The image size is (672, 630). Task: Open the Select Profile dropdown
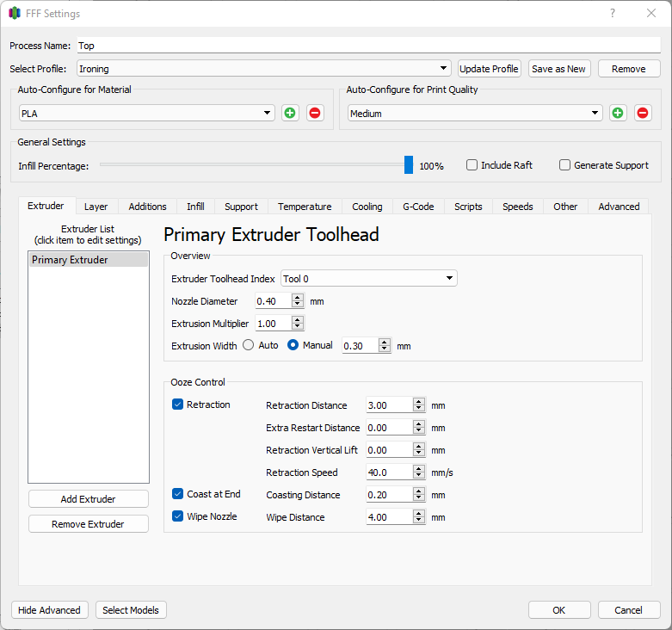coord(264,69)
